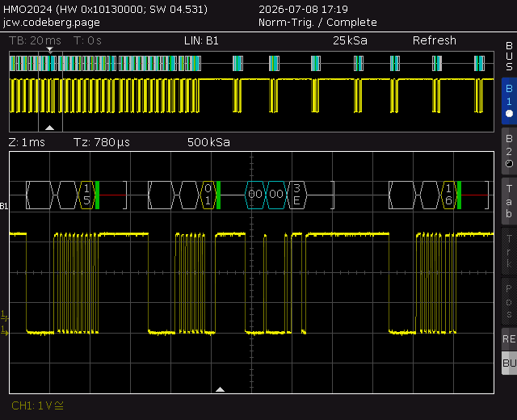Select the RE softkey
Image resolution: width=517 pixels, height=420 pixels.
[509, 339]
